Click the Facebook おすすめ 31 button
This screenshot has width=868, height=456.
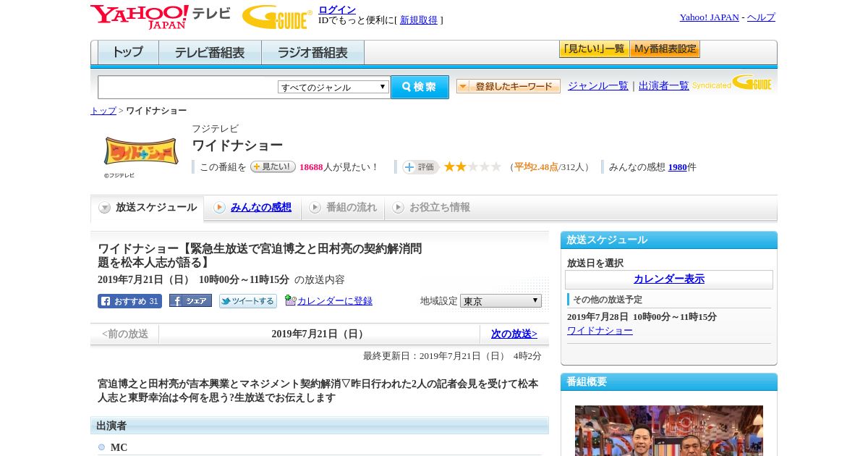pos(129,301)
